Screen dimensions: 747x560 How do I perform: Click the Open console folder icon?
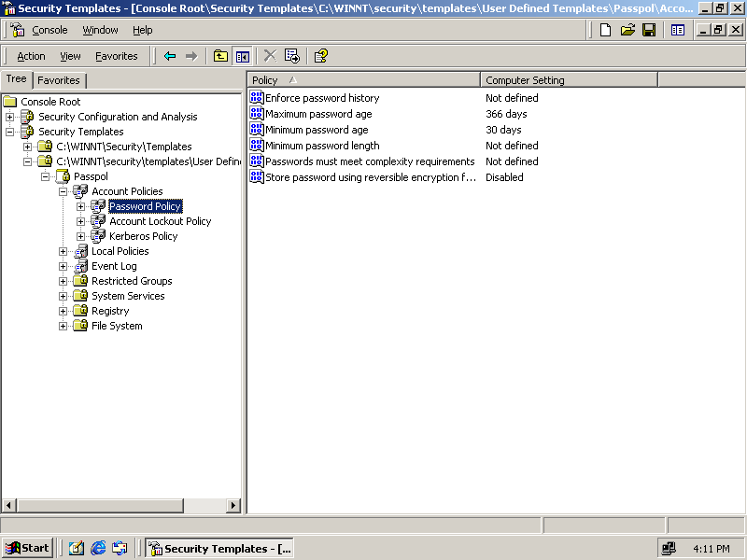click(x=627, y=30)
